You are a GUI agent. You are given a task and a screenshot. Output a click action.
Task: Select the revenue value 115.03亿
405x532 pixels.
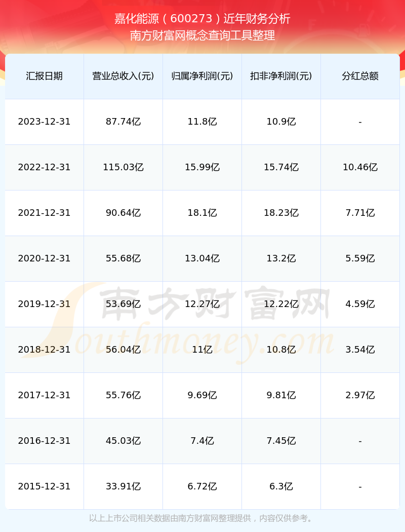[124, 167]
